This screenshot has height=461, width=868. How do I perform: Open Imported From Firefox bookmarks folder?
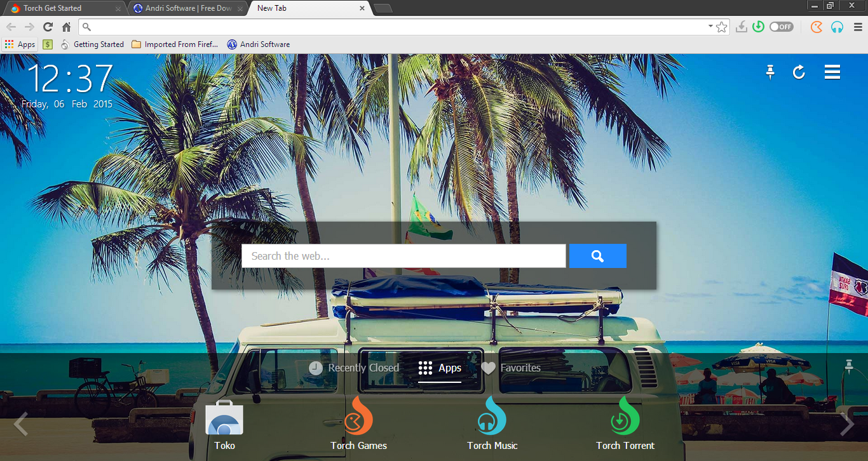click(x=175, y=44)
